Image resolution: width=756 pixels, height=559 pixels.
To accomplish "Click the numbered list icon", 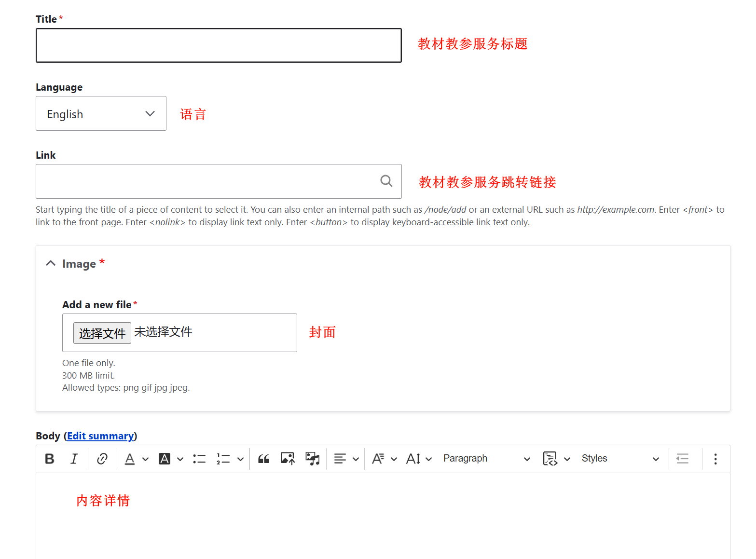I will tap(223, 459).
